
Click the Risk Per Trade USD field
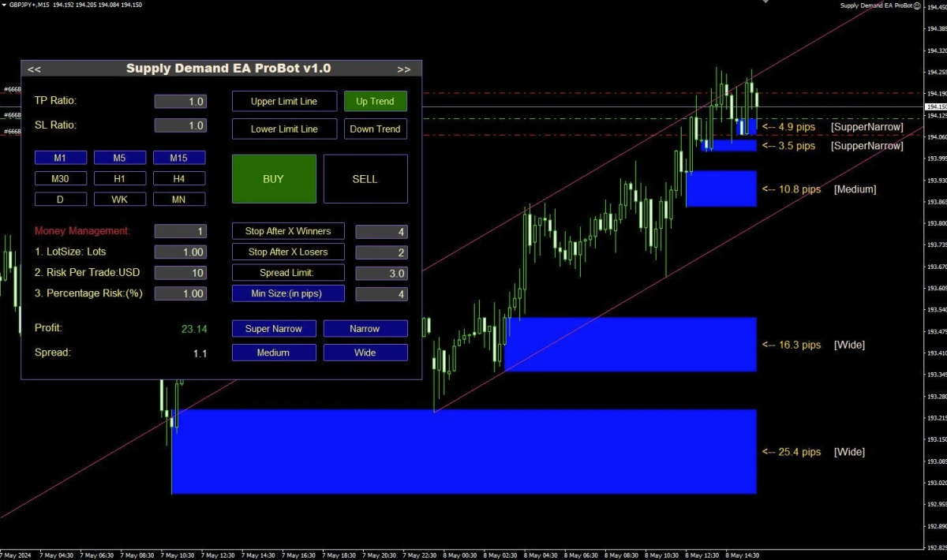point(180,273)
